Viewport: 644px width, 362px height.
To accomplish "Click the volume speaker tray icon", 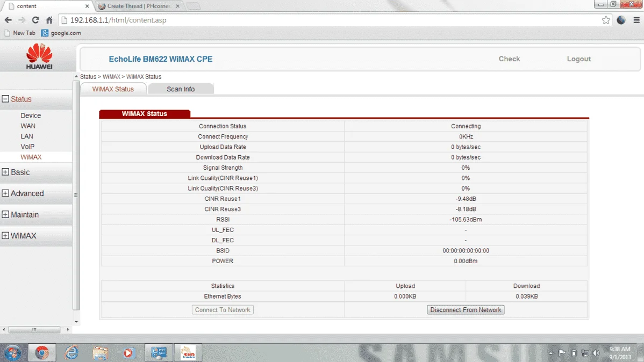I will 596,353.
